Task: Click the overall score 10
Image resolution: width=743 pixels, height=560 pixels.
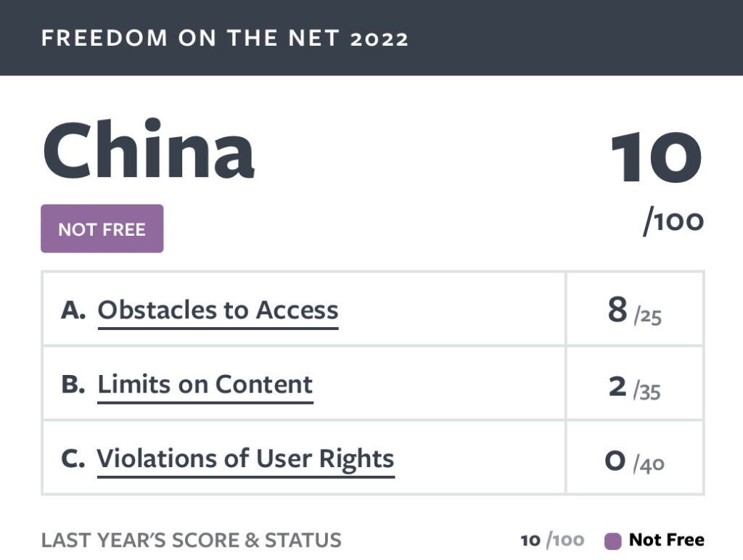Action: pos(657,157)
